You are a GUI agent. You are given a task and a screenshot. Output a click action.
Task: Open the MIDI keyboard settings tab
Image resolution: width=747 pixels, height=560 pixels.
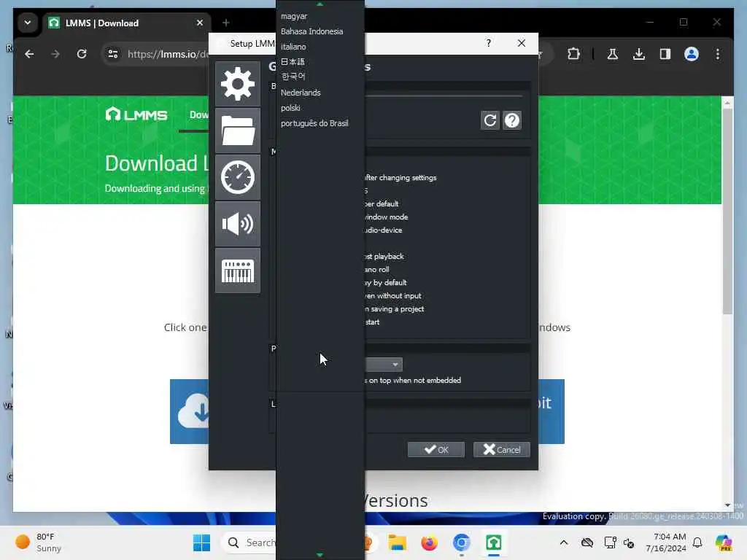tap(237, 271)
